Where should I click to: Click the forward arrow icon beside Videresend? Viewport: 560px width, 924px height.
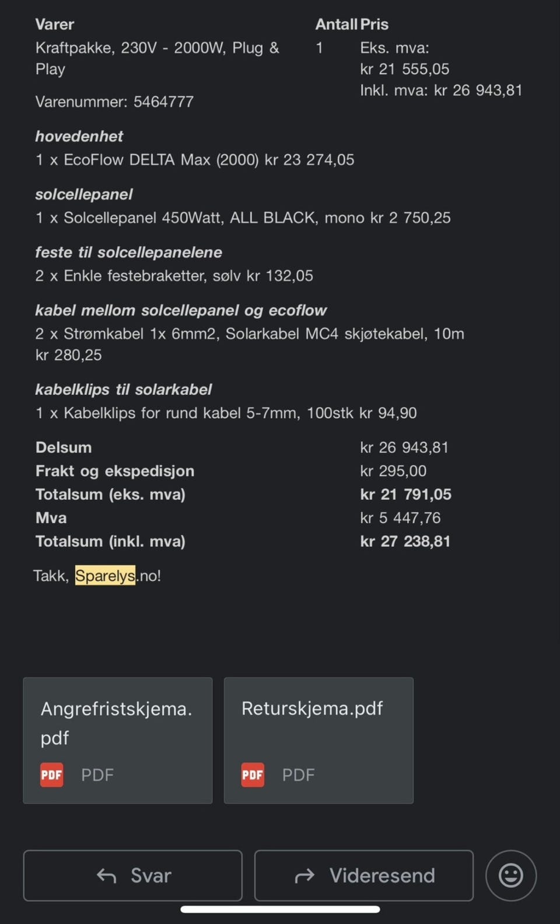coord(304,876)
